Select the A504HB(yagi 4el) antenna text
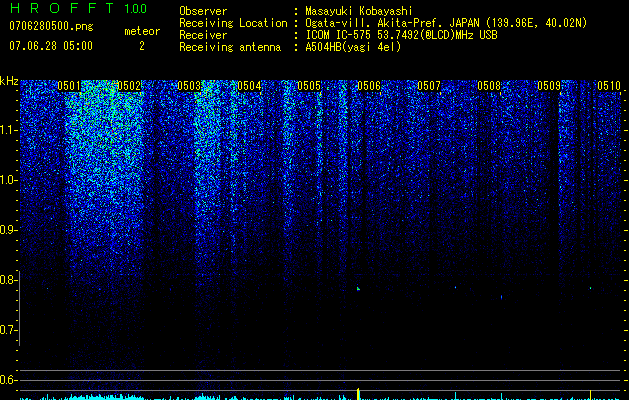Screen dimensions: 629x400 [x=353, y=47]
